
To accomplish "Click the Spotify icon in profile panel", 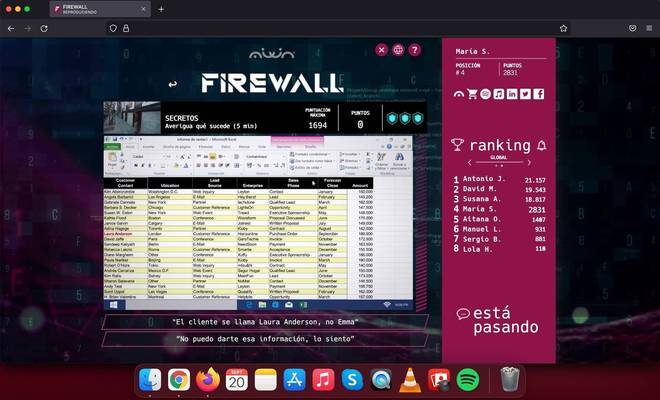I will coord(485,94).
